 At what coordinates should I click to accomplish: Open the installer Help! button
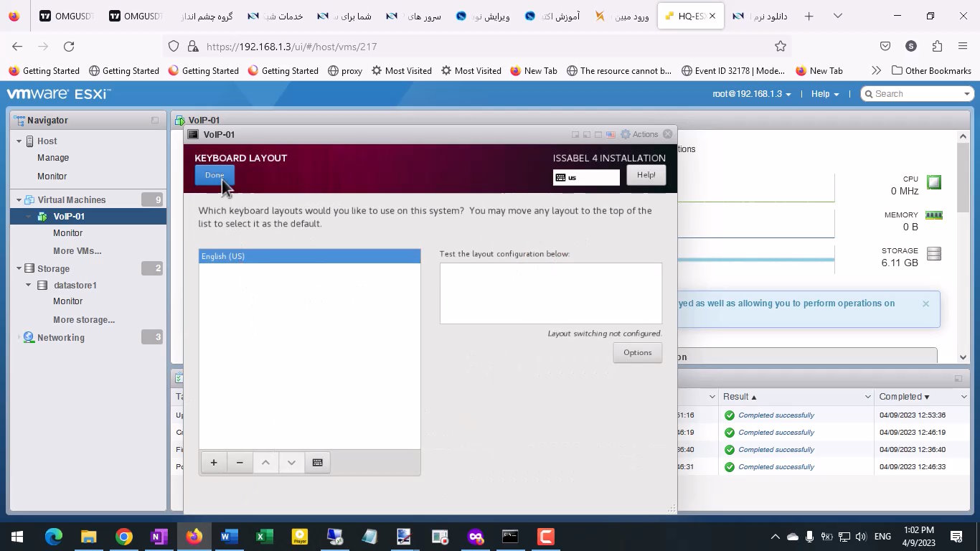click(x=646, y=175)
